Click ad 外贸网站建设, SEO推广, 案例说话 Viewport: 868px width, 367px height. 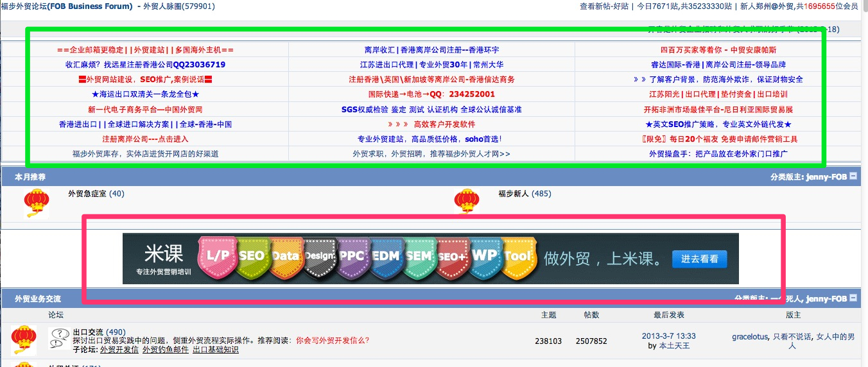click(145, 80)
